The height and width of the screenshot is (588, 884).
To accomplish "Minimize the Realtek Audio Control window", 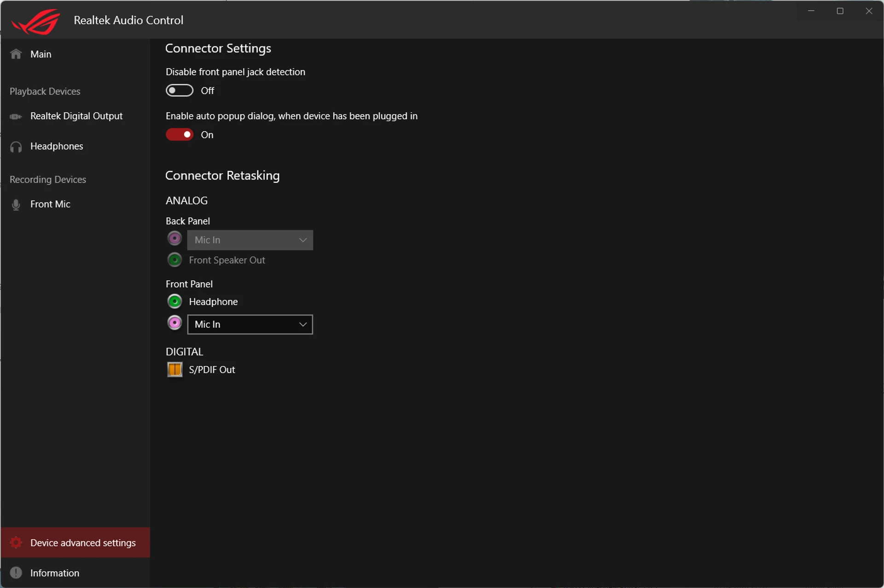I will 811,11.
